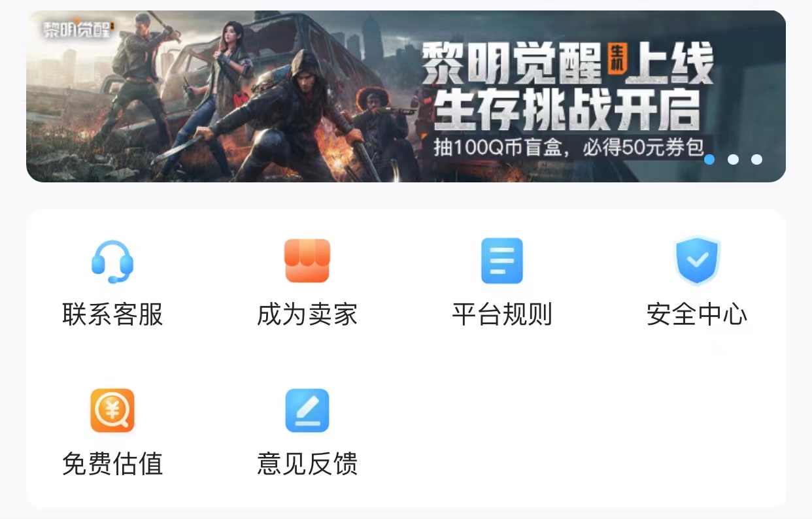Tap the 意见反馈 text label

click(307, 464)
